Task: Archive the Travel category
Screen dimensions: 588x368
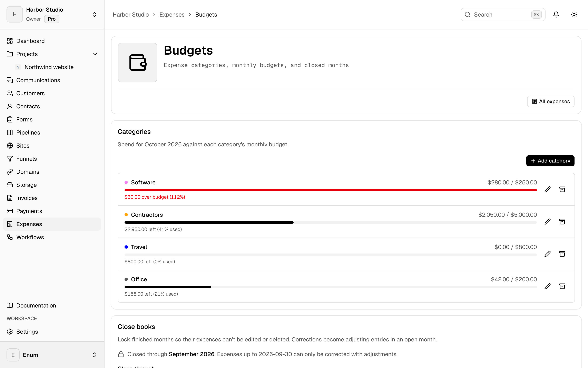Action: [x=562, y=254]
